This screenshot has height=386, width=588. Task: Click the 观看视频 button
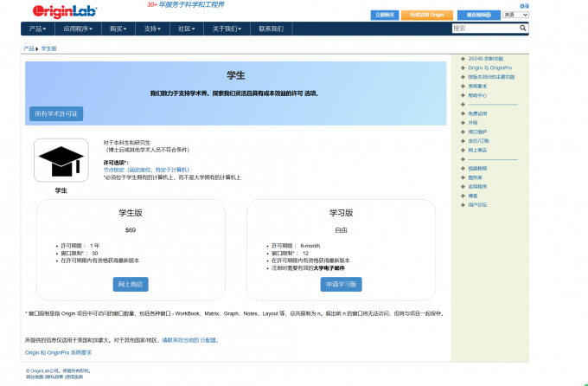click(x=479, y=15)
